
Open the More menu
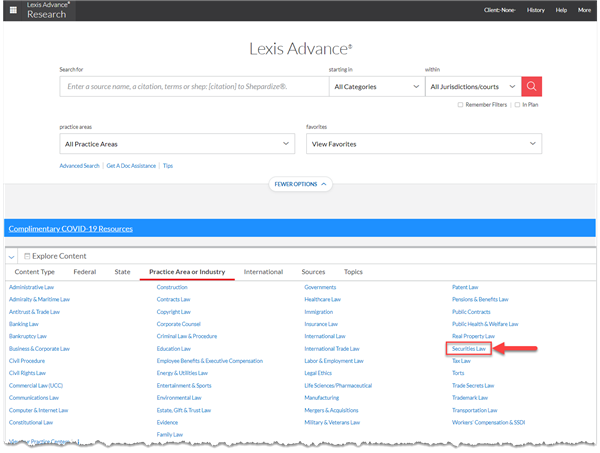pyautogui.click(x=584, y=10)
